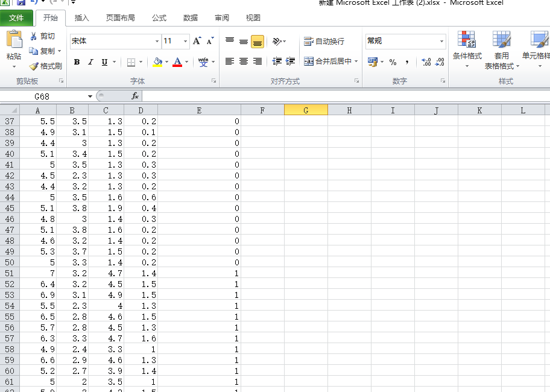Select column G header
Viewport: 550px width, 392px height.
click(x=306, y=110)
